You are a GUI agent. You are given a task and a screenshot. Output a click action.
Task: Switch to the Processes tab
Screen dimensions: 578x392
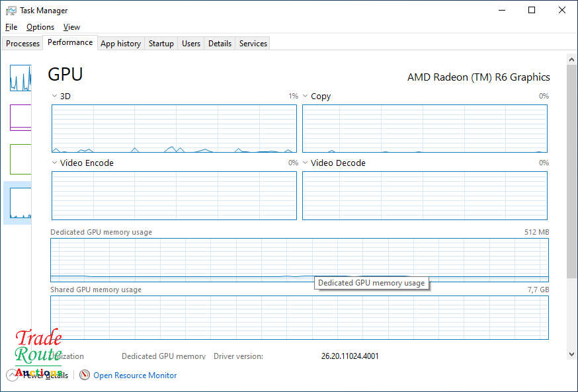(x=23, y=44)
